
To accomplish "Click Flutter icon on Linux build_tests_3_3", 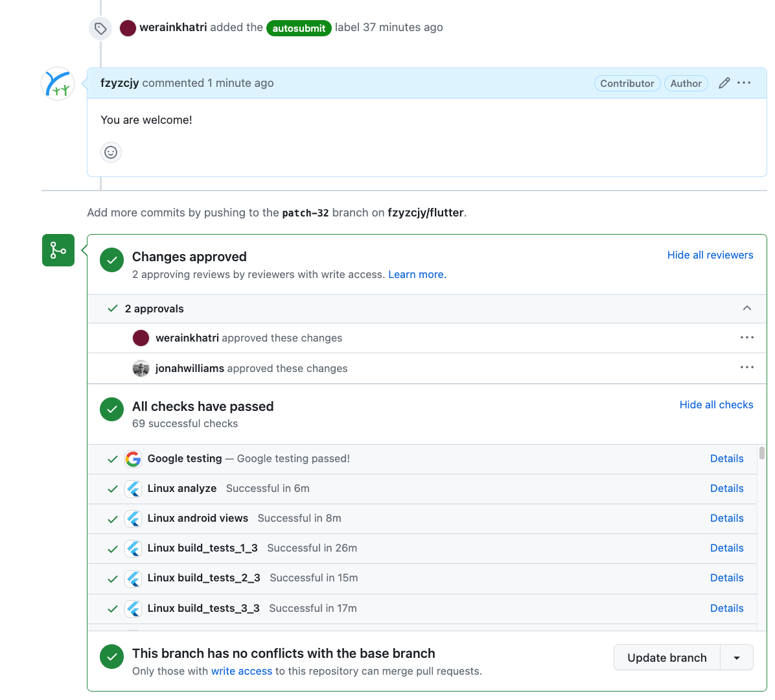I will (x=133, y=609).
